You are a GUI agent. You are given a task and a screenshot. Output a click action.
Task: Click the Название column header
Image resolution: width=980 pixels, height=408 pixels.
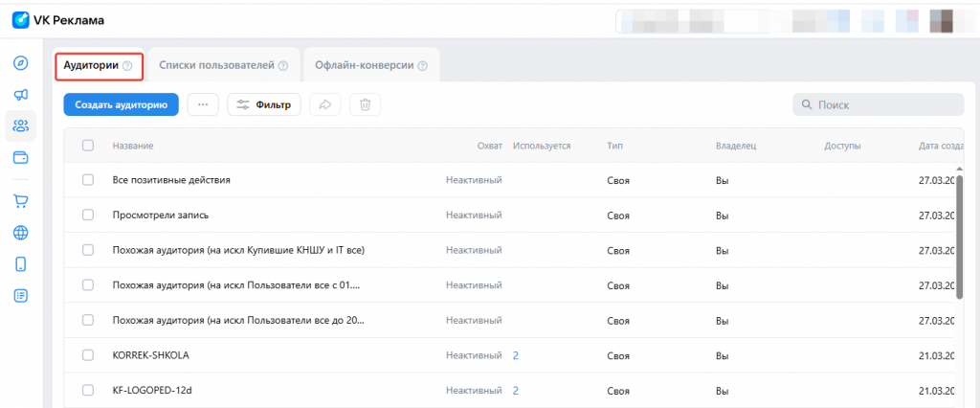coord(133,146)
